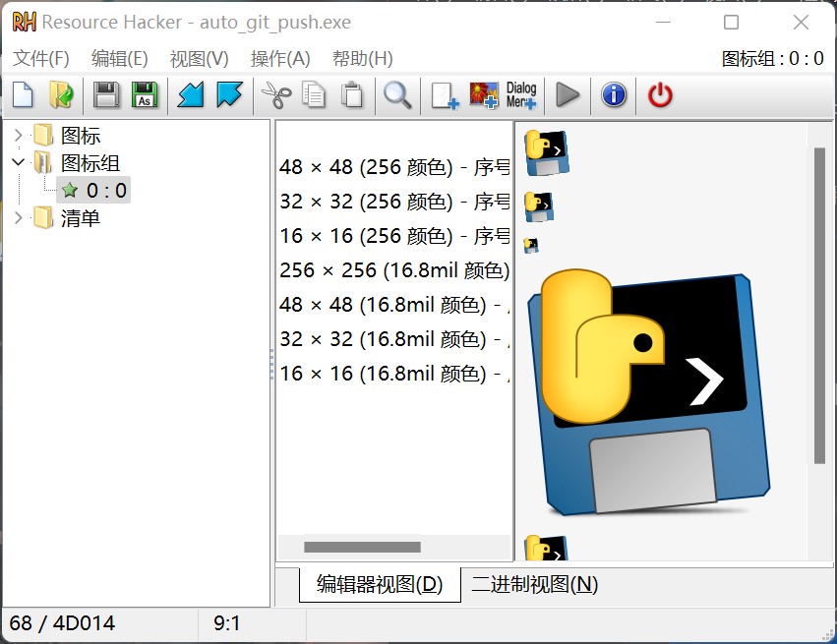Viewport: 837px width, 644px height.
Task: Save the file with the gray floppy icon
Action: 106,95
